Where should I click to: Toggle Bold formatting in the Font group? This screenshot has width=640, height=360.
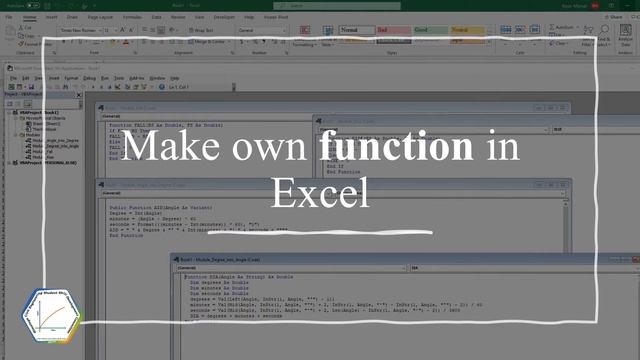click(63, 42)
